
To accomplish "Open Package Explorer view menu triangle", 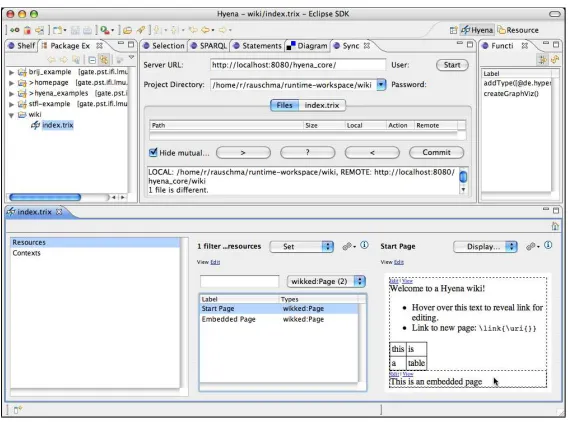I will 131,57.
